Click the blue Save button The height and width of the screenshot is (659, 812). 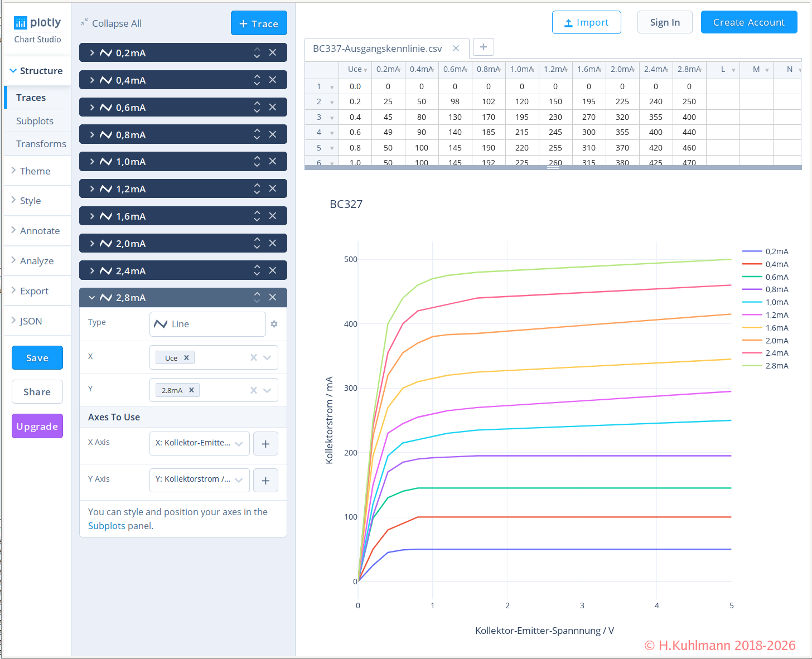coord(37,358)
